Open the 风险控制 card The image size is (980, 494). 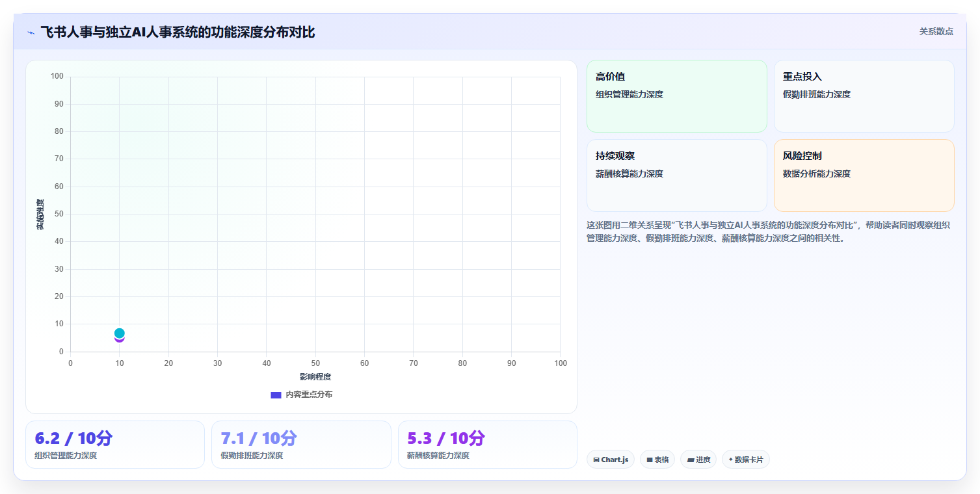pos(864,175)
